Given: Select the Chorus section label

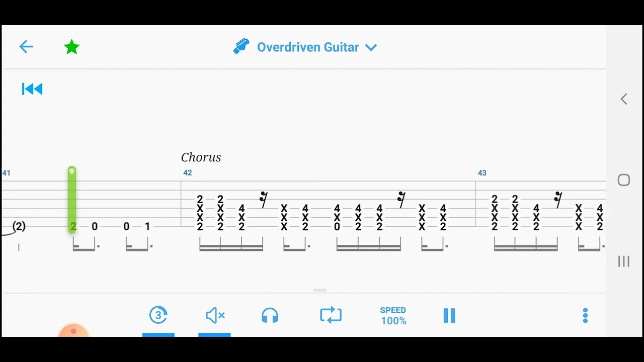Looking at the screenshot, I should pos(201,157).
